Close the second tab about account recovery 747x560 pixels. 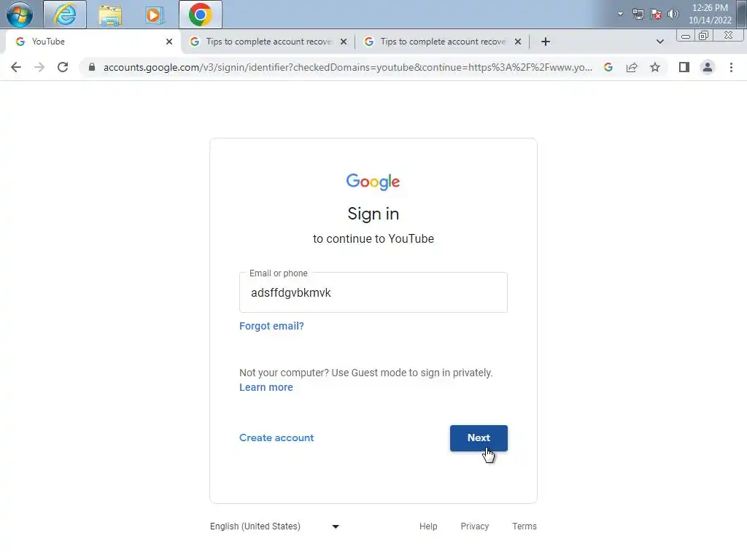pos(344,42)
